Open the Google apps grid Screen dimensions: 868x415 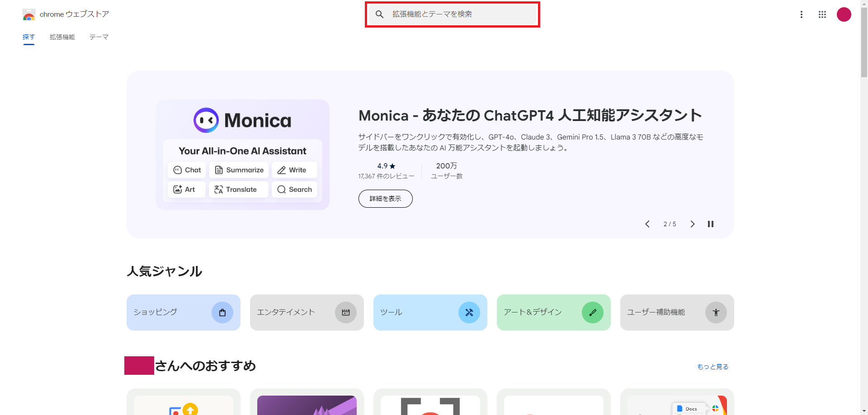click(x=822, y=14)
